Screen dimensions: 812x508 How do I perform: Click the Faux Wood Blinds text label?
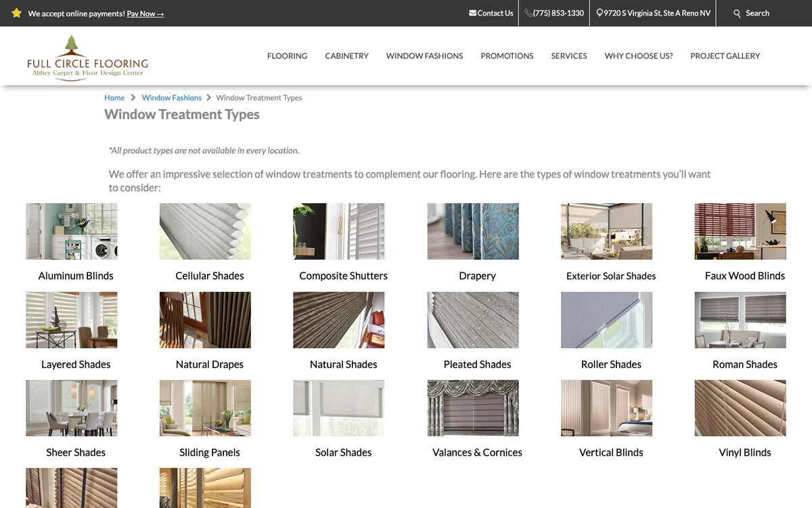click(745, 276)
